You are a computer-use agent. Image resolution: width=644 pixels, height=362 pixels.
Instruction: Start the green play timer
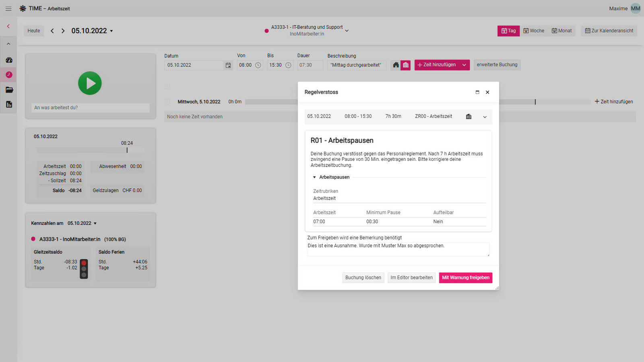(x=90, y=83)
